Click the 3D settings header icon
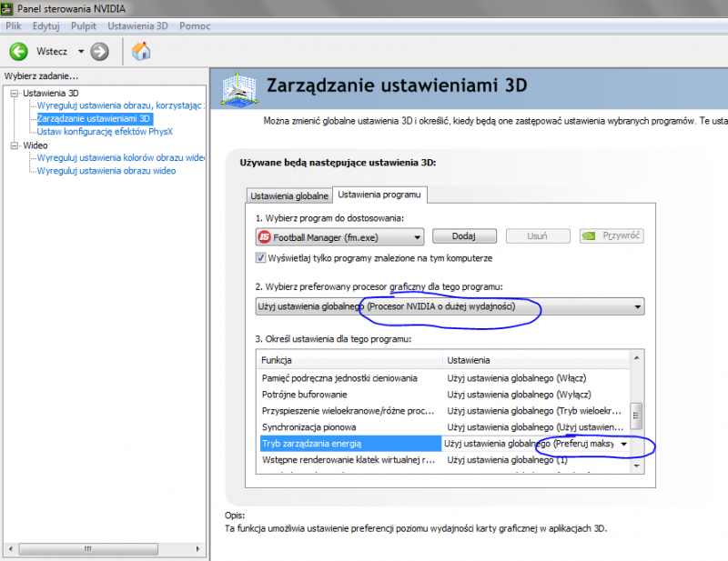This screenshot has height=561, width=728. [x=238, y=88]
